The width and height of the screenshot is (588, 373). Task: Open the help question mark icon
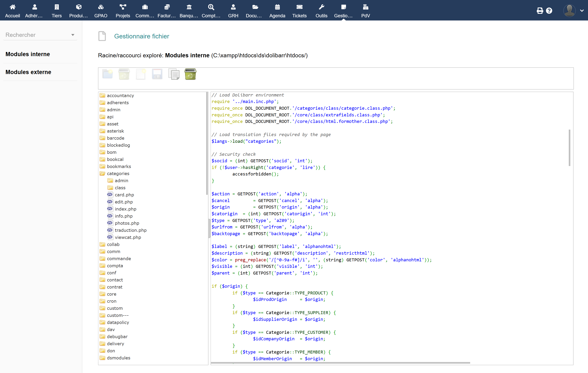549,11
